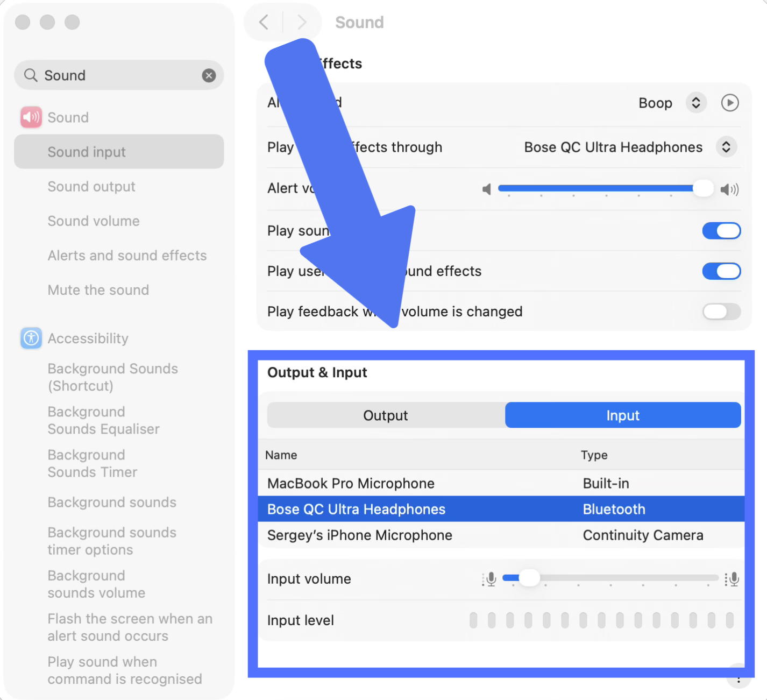Select Sergey's iPhone Microphone input
Screen dimensions: 767x700
pyautogui.click(x=501, y=535)
